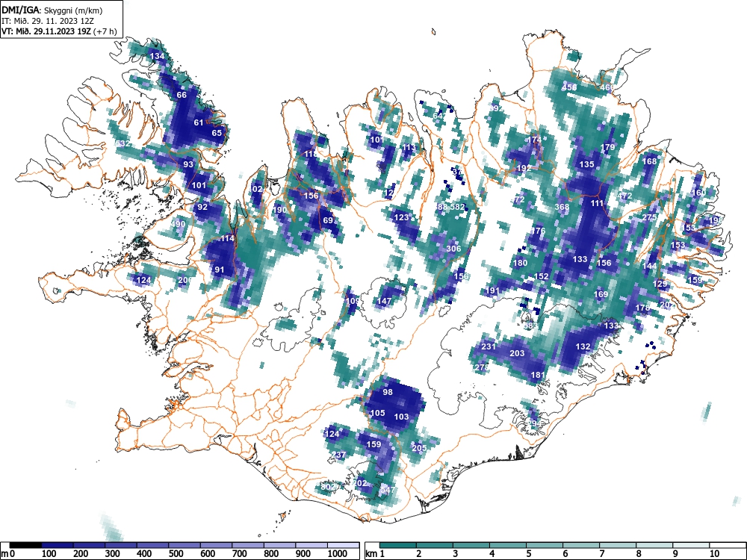Screen dimensions: 747x560
Task: Click the '1000' label on the metre legend
Action: [x=338, y=554]
